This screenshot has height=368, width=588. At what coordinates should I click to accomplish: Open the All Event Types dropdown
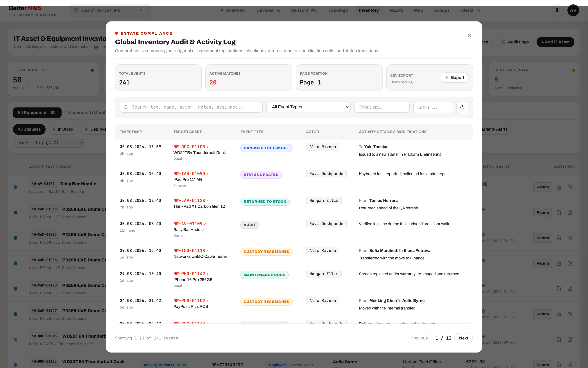tap(308, 107)
